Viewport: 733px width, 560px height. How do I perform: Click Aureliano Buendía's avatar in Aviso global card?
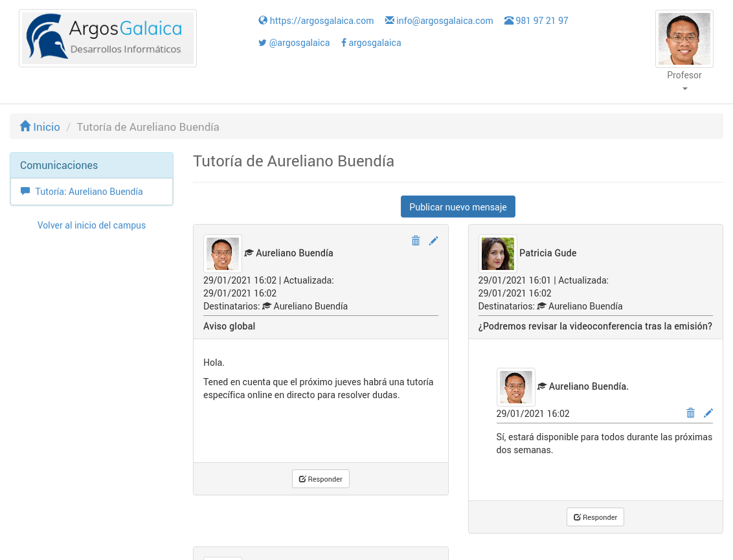coord(223,254)
